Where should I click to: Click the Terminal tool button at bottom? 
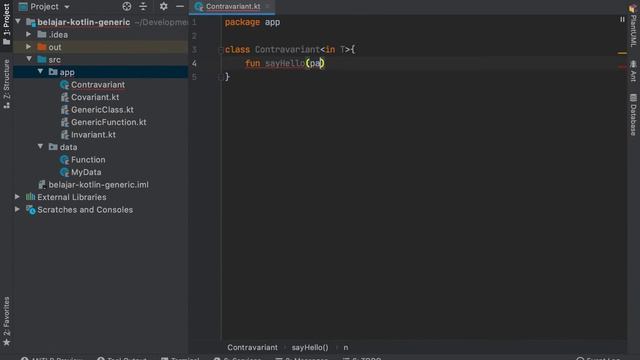pyautogui.click(x=180, y=358)
